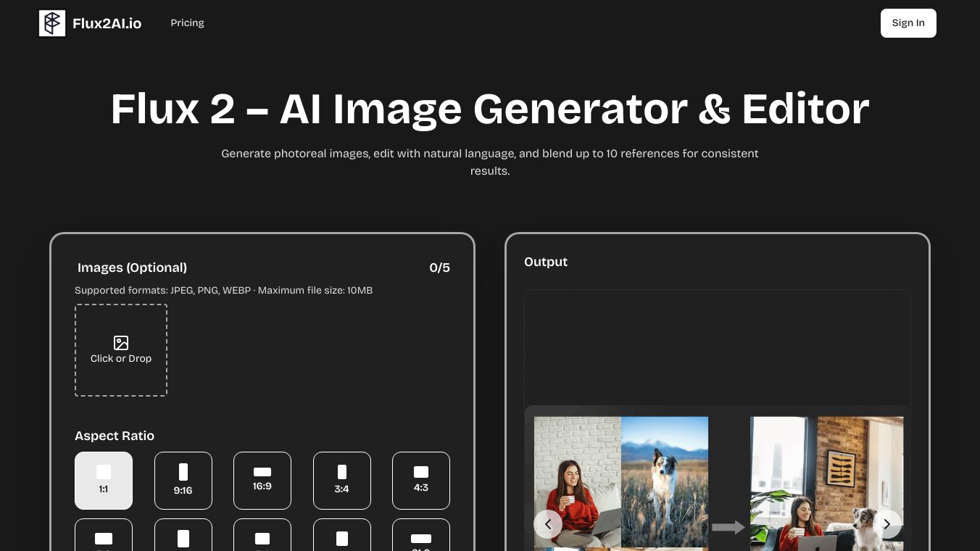Image resolution: width=980 pixels, height=551 pixels.
Task: Click the "0/5" image counter
Action: point(439,268)
